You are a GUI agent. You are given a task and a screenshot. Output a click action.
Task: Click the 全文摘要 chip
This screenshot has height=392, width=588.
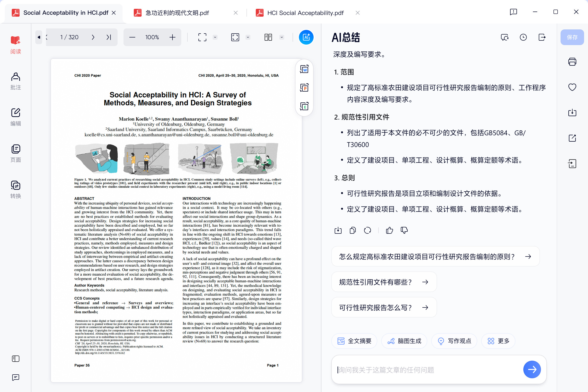pos(354,341)
